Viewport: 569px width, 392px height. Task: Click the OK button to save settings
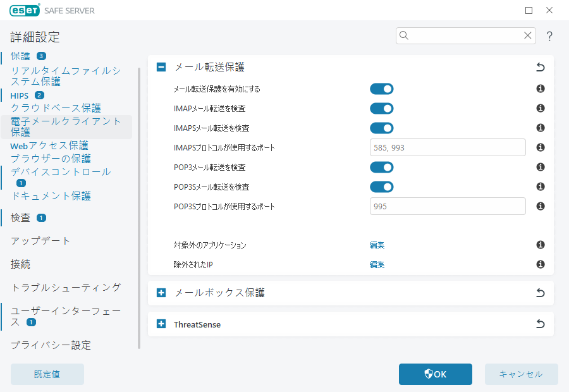(x=435, y=374)
